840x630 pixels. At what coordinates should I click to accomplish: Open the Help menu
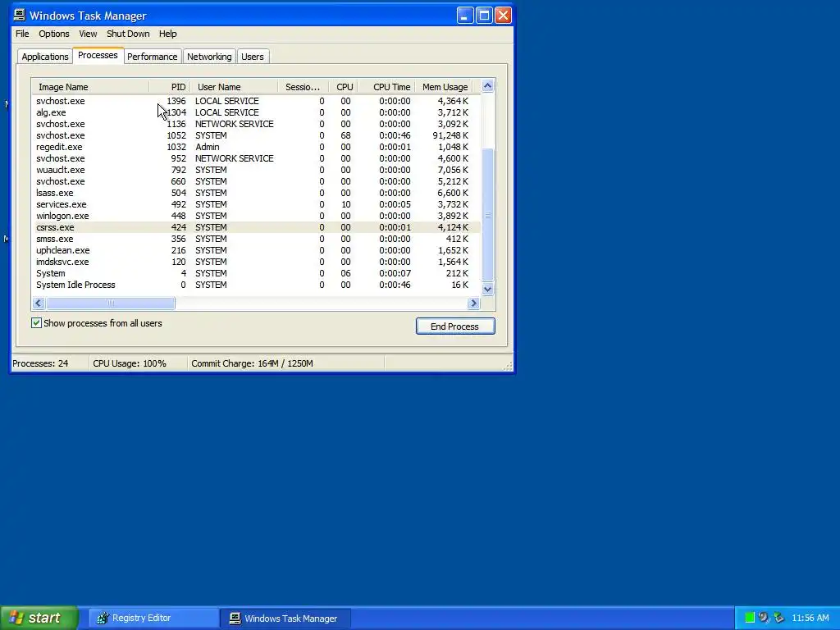click(x=167, y=34)
